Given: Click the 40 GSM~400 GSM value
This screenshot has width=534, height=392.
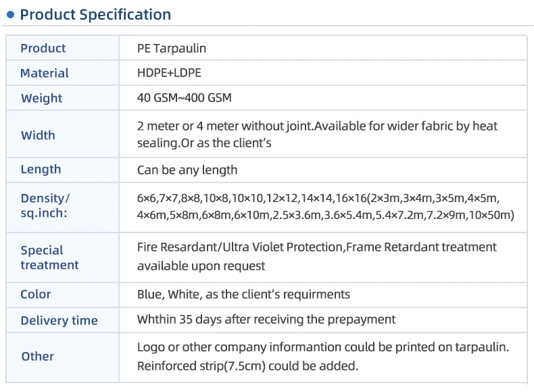Looking at the screenshot, I should click(184, 98).
